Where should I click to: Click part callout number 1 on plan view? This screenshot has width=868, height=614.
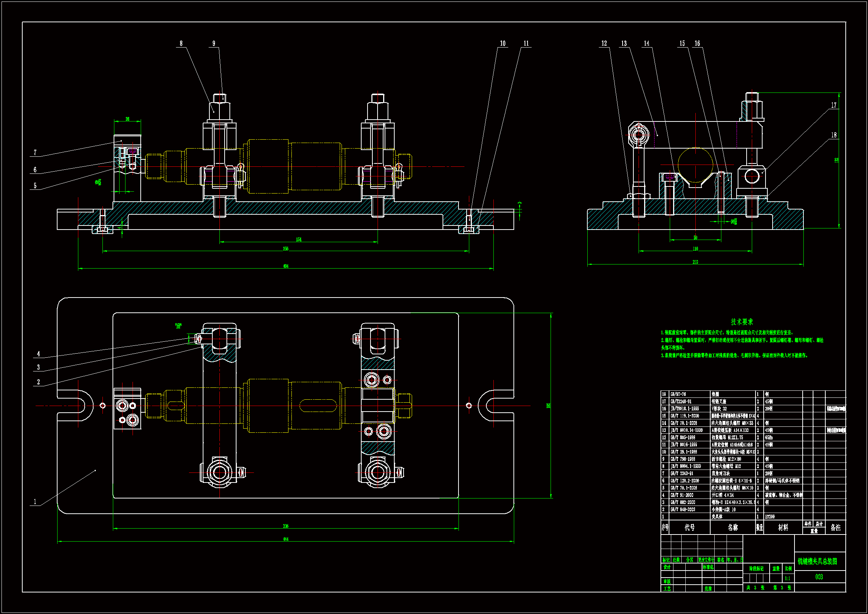coord(35,502)
